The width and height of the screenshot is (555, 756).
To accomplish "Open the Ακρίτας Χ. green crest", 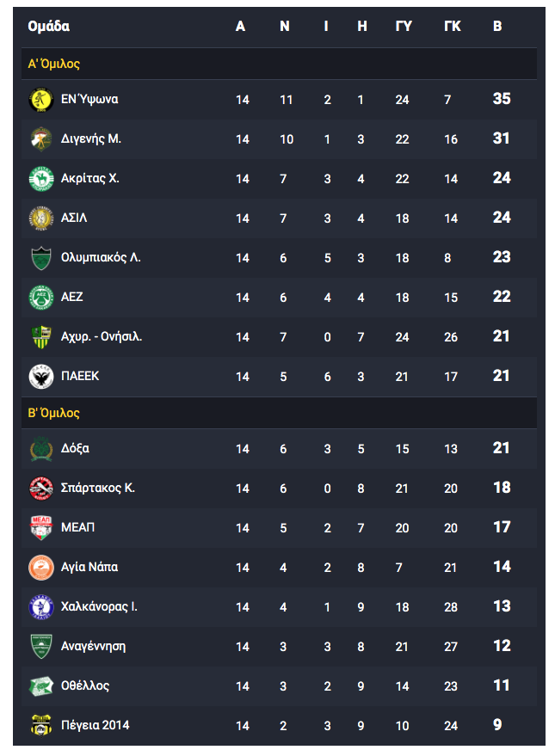I will [41, 178].
